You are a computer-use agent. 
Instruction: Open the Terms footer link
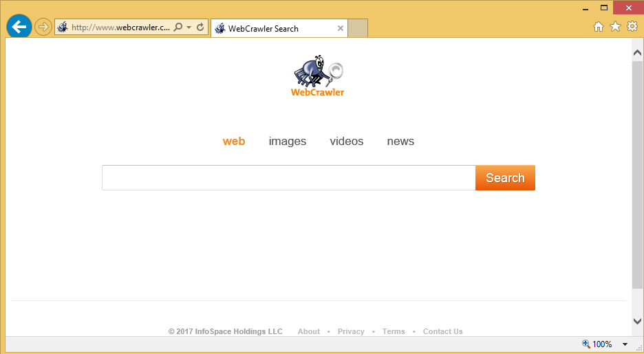coord(394,331)
